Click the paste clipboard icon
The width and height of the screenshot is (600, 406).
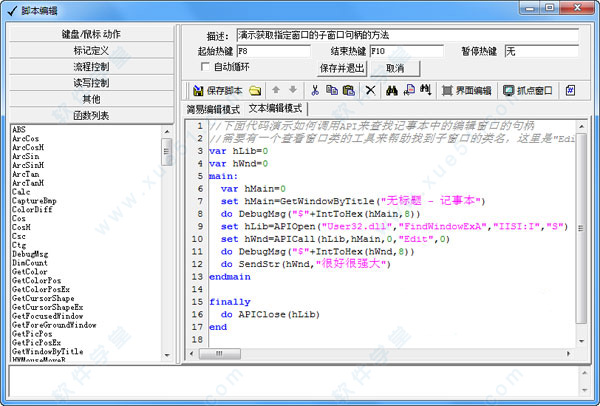click(x=348, y=90)
